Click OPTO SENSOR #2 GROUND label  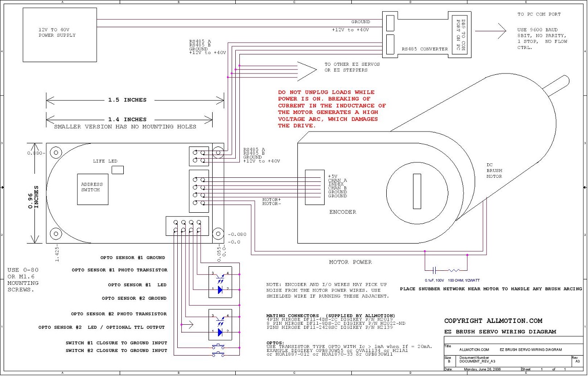tap(134, 299)
